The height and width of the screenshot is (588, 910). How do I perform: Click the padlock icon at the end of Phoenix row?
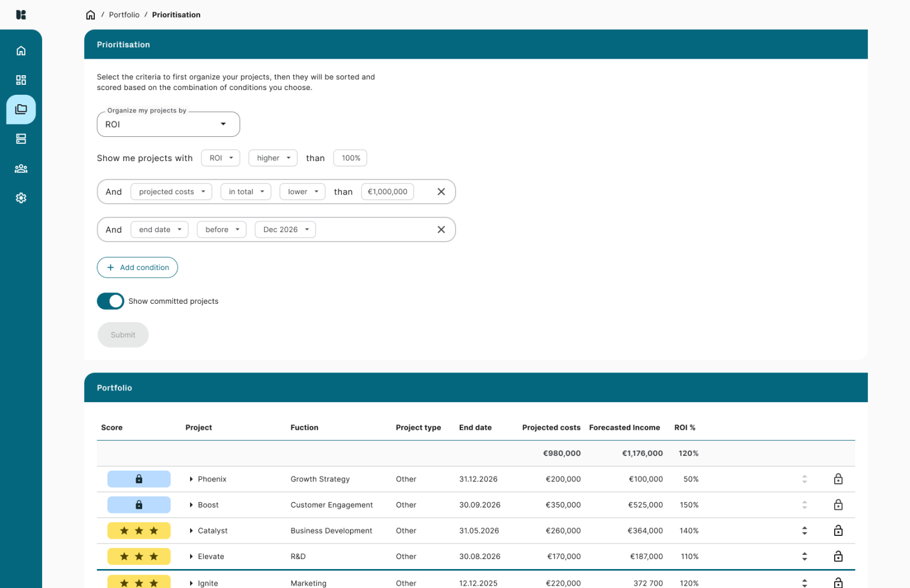click(838, 478)
